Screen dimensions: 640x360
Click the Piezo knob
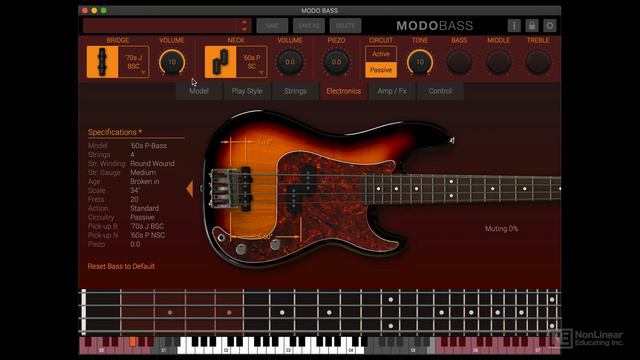point(336,62)
